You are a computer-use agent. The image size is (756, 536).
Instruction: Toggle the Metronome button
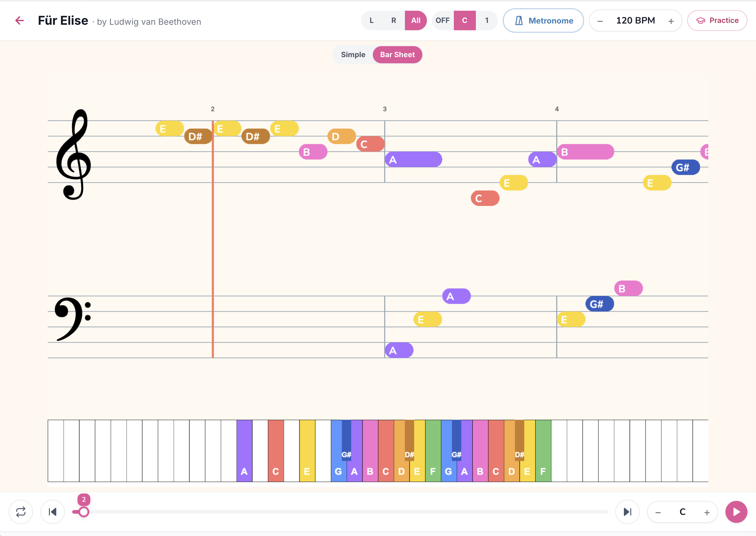[543, 20]
